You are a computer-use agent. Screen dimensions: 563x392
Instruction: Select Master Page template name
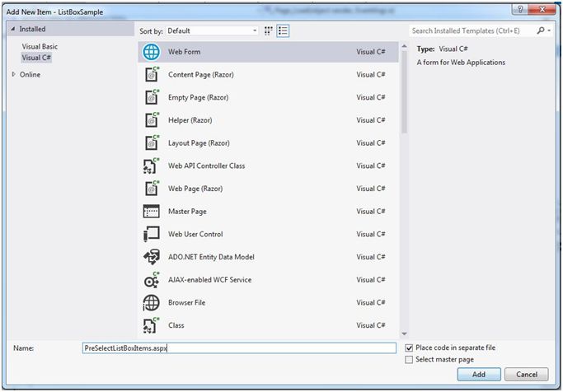pyautogui.click(x=187, y=212)
